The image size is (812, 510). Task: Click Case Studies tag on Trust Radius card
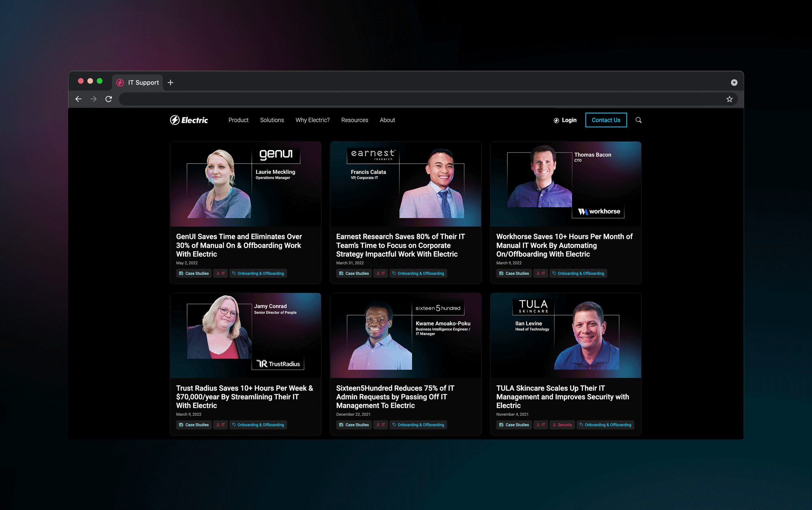click(x=194, y=425)
